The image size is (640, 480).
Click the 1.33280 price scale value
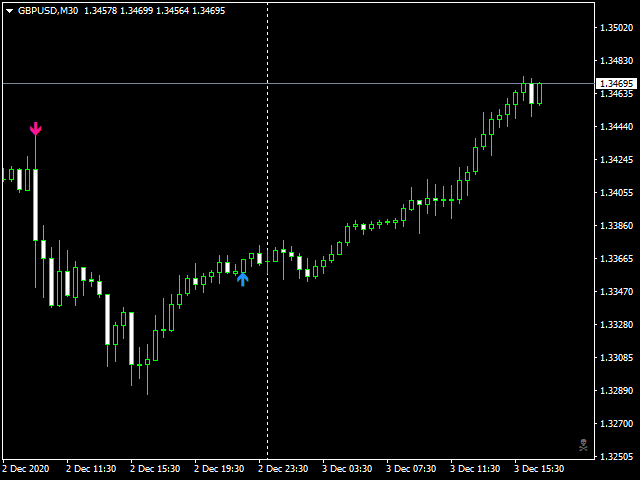[x=616, y=325]
